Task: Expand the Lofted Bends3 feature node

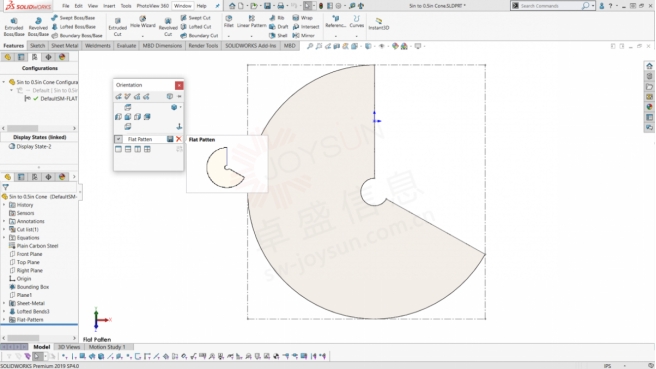Action: [4, 312]
